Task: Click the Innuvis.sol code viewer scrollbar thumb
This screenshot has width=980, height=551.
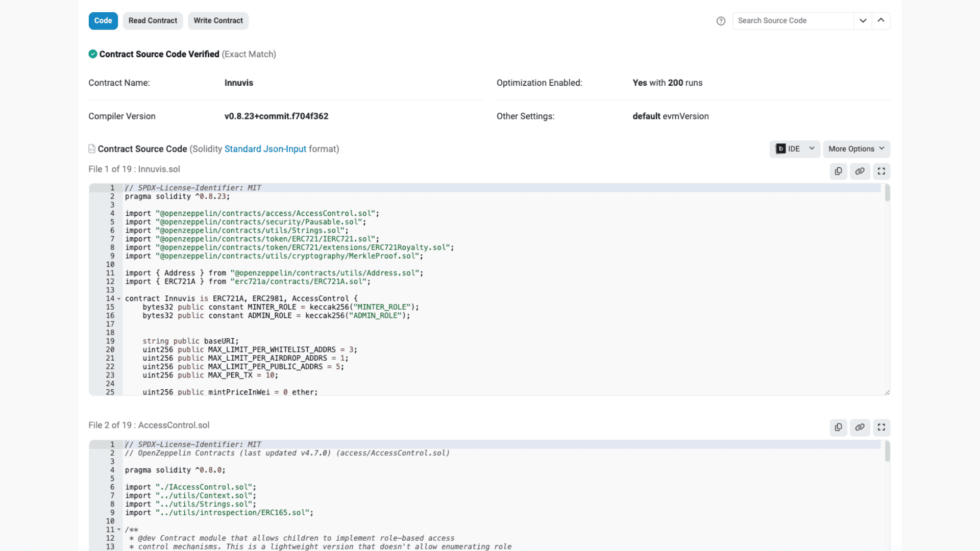Action: (x=887, y=193)
